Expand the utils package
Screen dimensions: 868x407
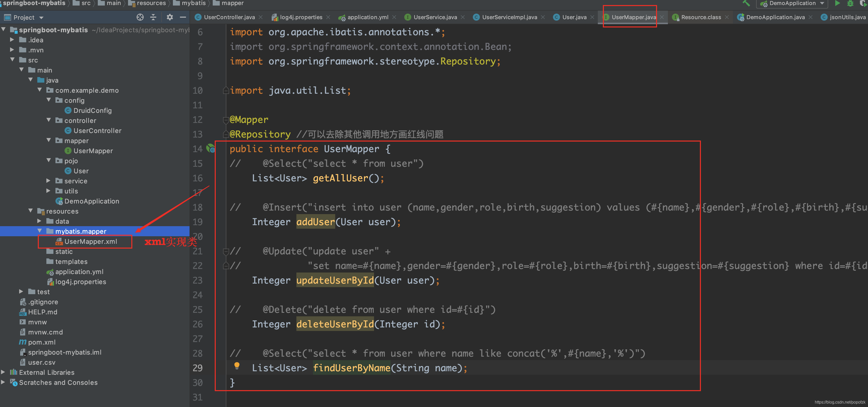tap(48, 191)
